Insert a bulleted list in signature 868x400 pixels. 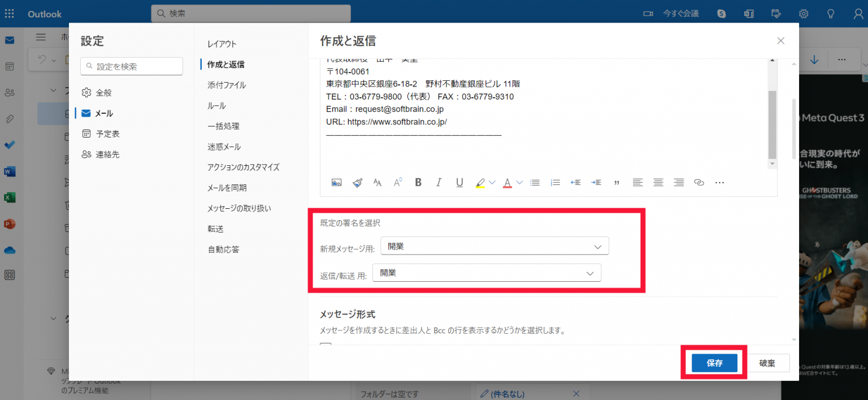tap(535, 182)
